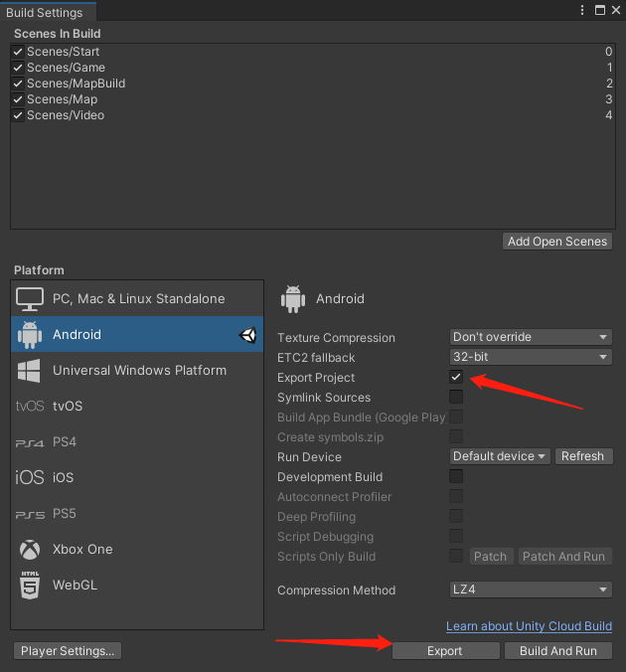
Task: Click the Universal Windows Platform logo icon
Action: click(29, 371)
